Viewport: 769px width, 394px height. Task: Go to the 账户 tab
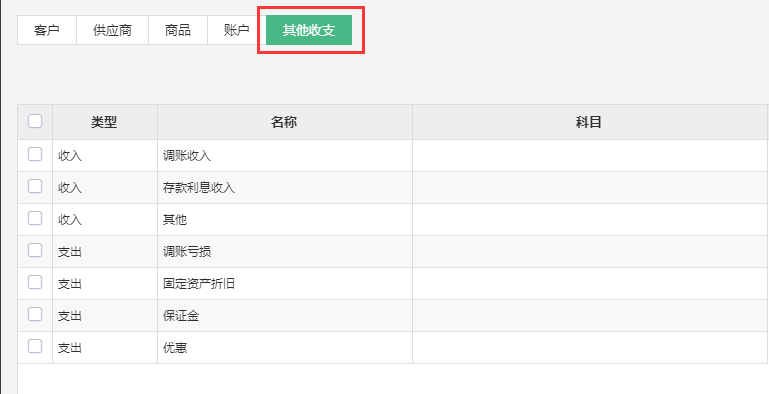click(236, 30)
